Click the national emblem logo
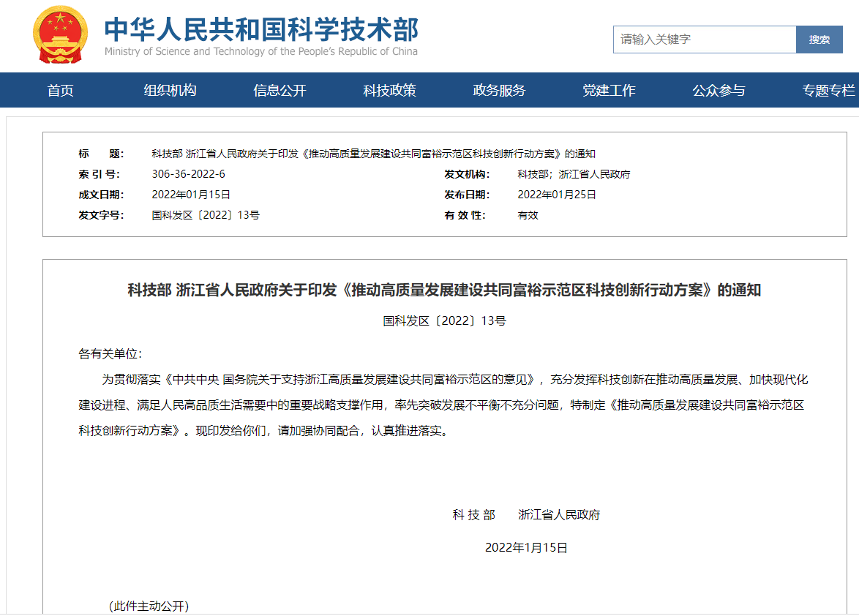The image size is (859, 616). pyautogui.click(x=60, y=35)
